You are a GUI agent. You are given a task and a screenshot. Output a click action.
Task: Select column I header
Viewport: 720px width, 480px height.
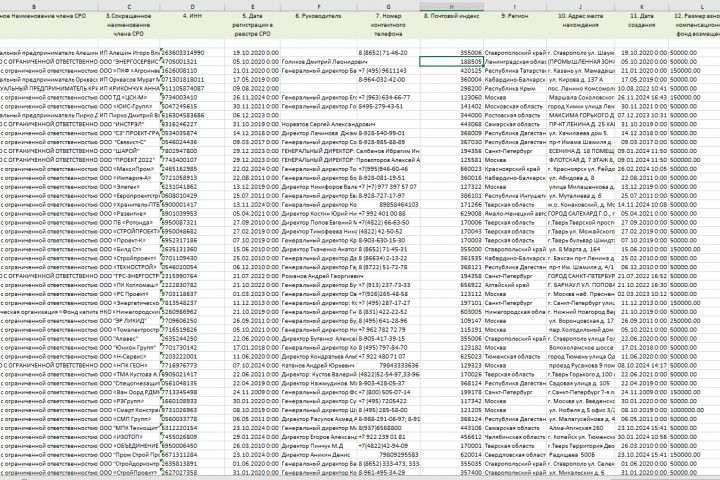coord(515,6)
